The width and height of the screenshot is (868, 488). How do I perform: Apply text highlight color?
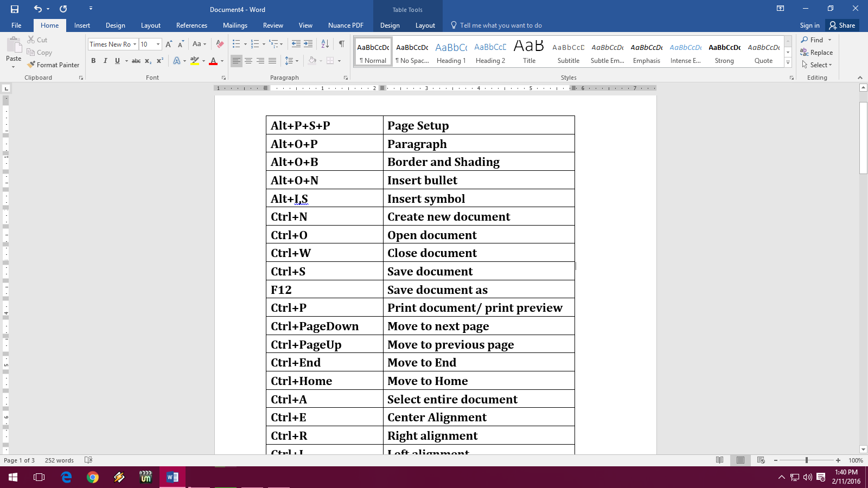195,61
